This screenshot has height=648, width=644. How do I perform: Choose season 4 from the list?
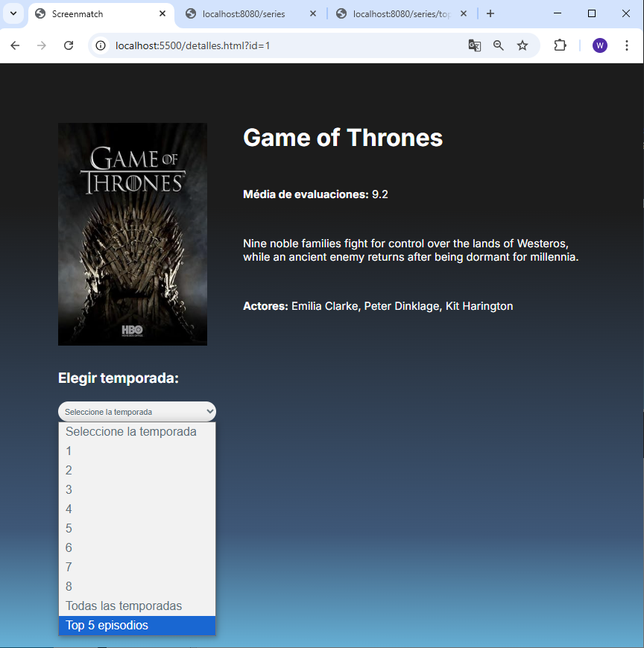(x=137, y=509)
